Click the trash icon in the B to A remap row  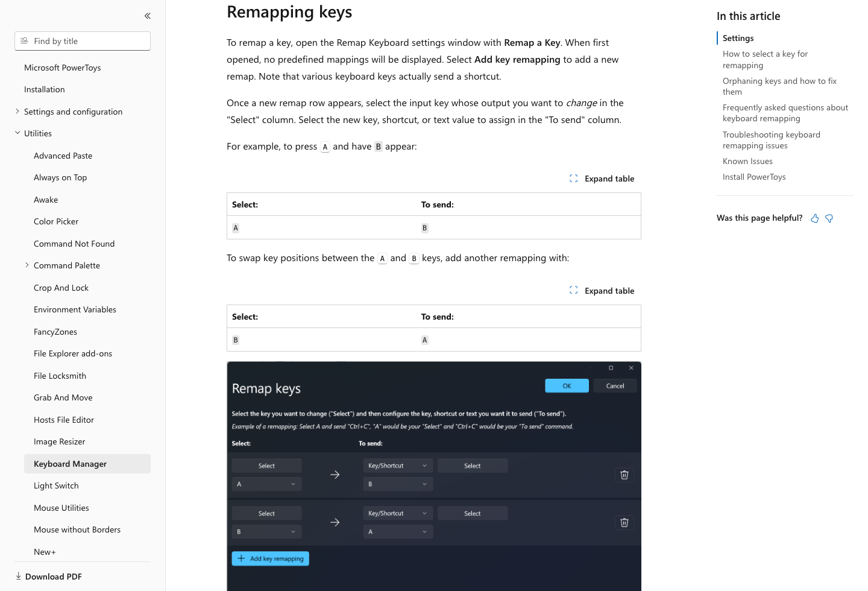(624, 522)
